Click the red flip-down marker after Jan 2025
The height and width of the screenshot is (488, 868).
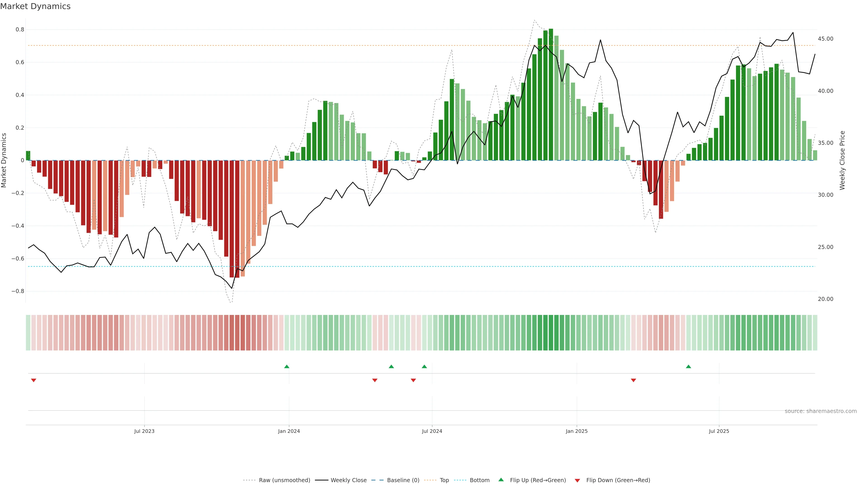[633, 380]
